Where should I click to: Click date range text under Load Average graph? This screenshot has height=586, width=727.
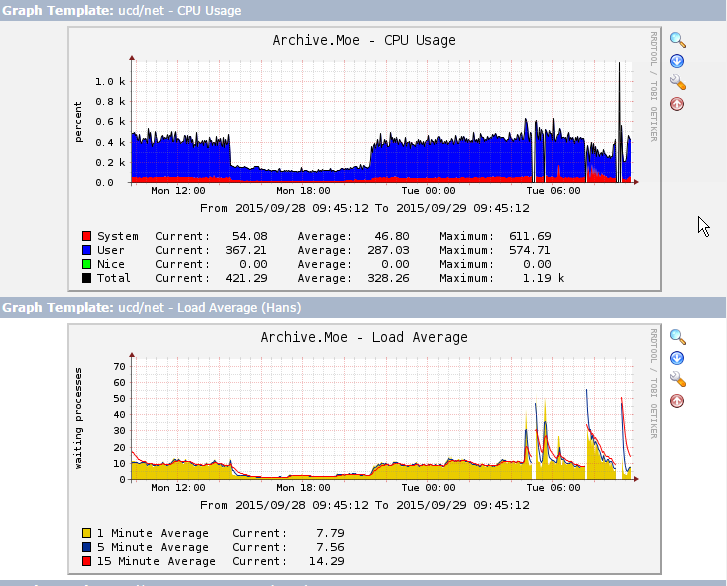(364, 505)
